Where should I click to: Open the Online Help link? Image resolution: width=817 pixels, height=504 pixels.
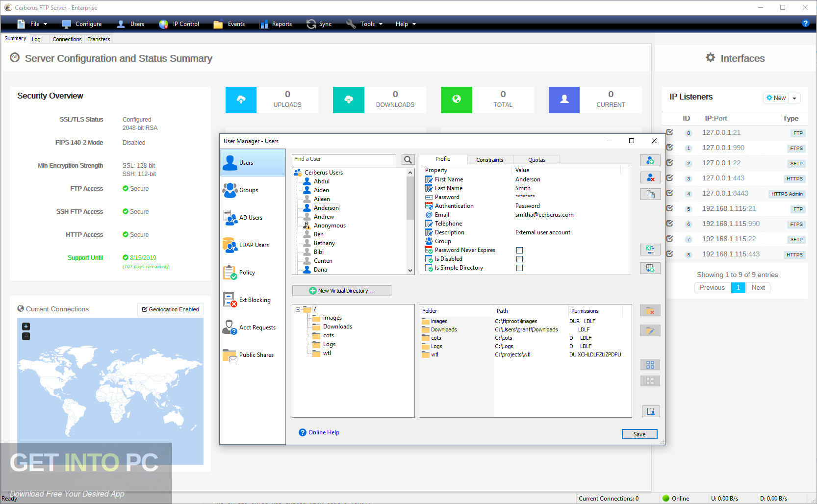click(x=324, y=432)
